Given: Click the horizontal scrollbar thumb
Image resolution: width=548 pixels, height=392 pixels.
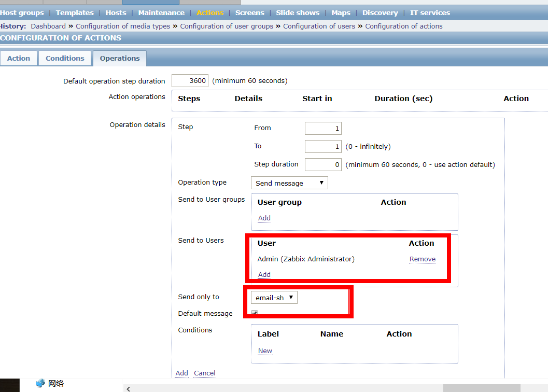Looking at the screenshot, I should [482, 388].
